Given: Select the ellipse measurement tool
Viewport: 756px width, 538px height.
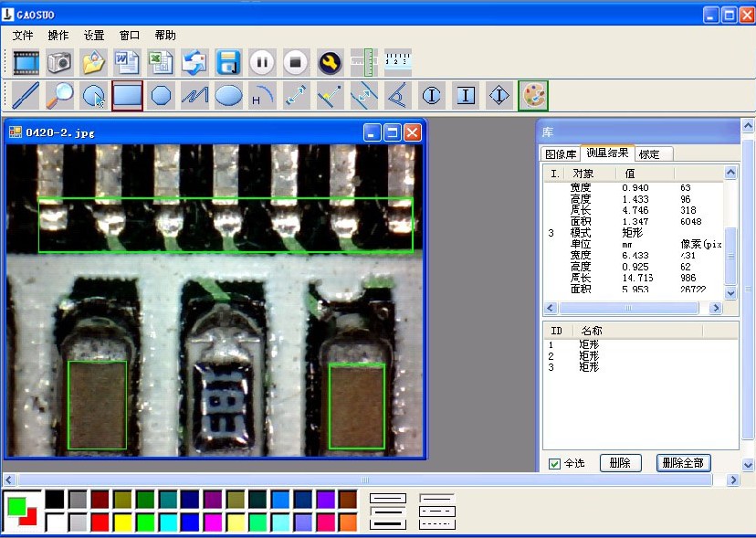Looking at the screenshot, I should tap(228, 96).
